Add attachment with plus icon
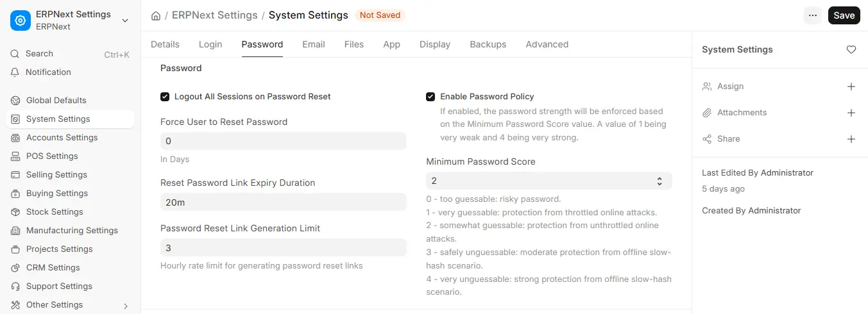Viewport: 868px width, 314px height. click(851, 113)
